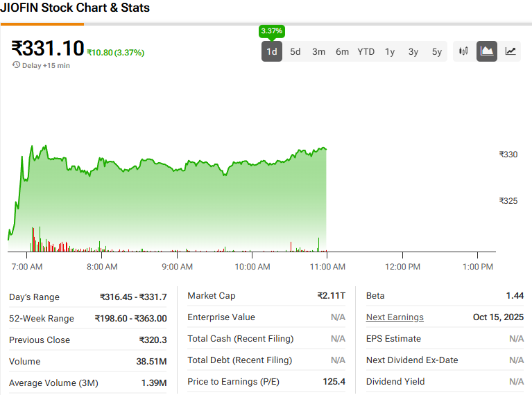Screen dimensions: 532x395
Task: Click the 11:00 AM axis label
Action: pos(327,267)
